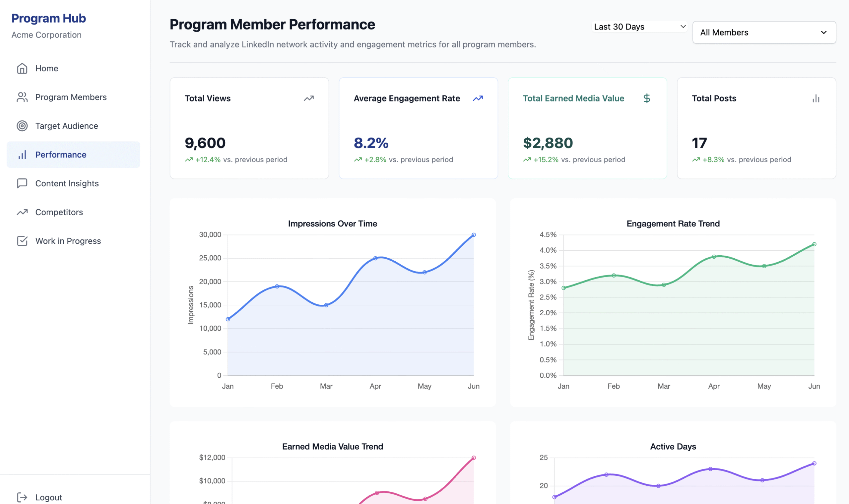Viewport: 849px width, 504px height.
Task: Click the Competitors trending arrow icon
Action: [22, 212]
